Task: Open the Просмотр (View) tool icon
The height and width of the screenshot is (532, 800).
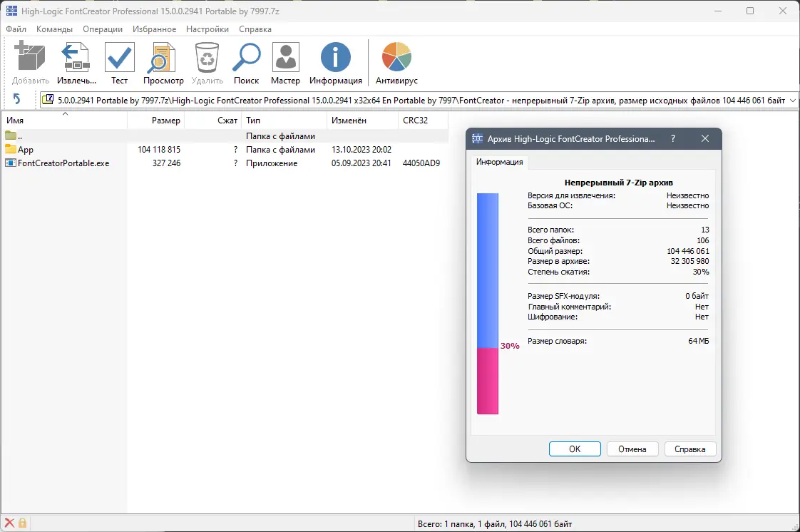Action: (163, 57)
